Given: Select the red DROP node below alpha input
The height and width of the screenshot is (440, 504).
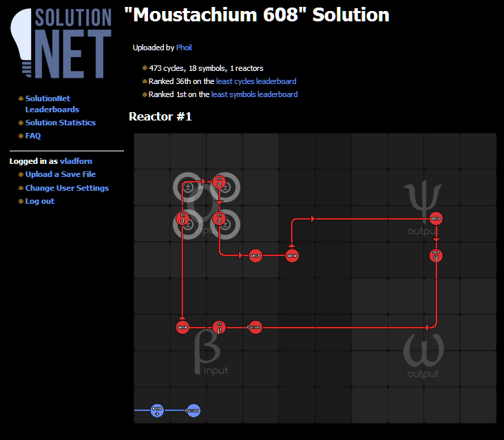Looking at the screenshot, I should point(255,255).
